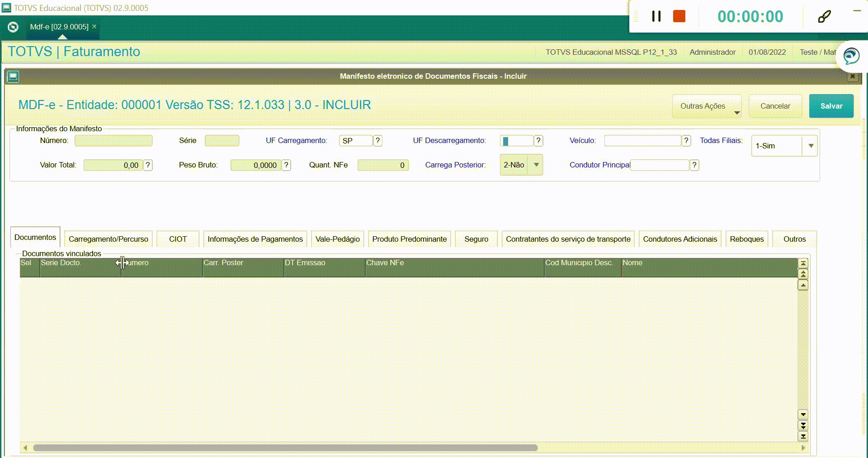Jump to top of documents grid
Viewport: 868px width, 458px height.
[x=803, y=263]
